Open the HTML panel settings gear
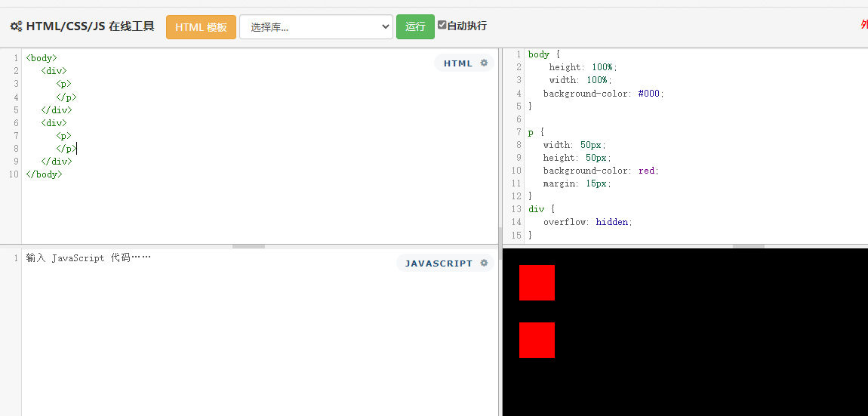 484,63
